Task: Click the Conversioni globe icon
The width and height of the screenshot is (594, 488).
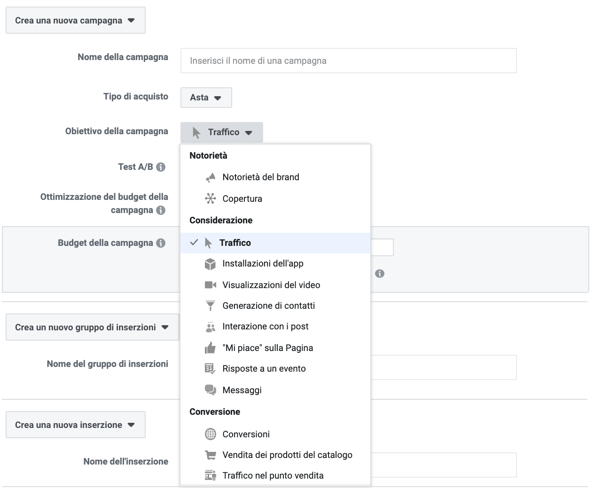Action: tap(210, 434)
